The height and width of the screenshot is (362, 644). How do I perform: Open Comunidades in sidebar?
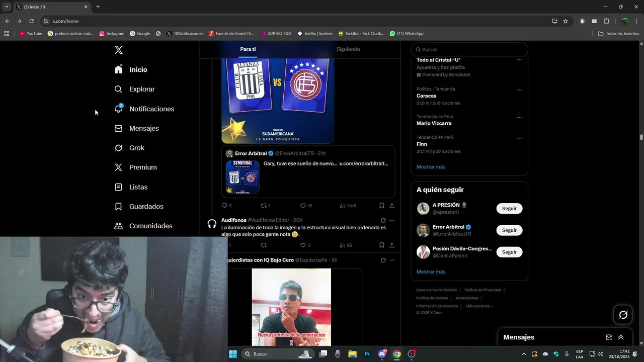coord(143,226)
